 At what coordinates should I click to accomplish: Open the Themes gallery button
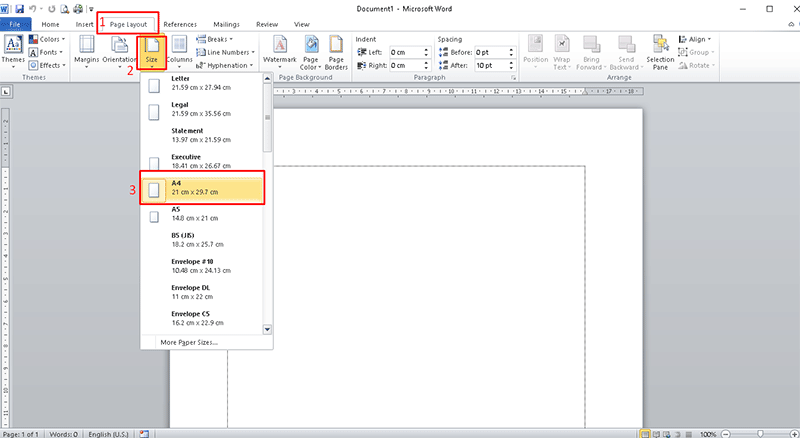(13, 52)
